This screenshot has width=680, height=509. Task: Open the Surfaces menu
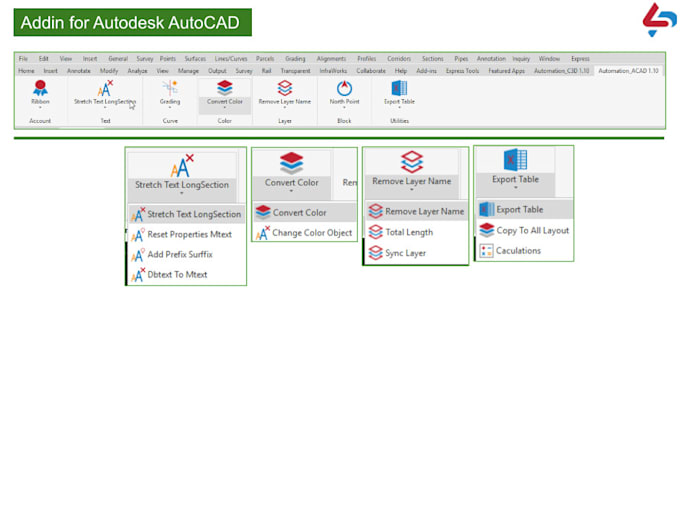click(x=195, y=59)
